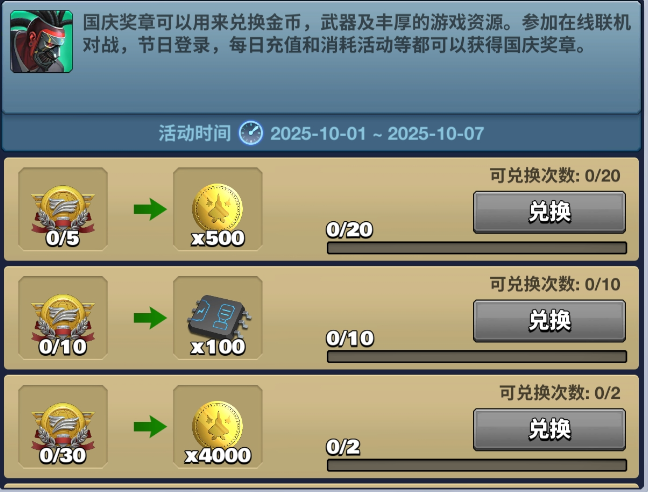Click the 可兑换次数: 0/20 label
This screenshot has height=492, width=648.
point(555,176)
